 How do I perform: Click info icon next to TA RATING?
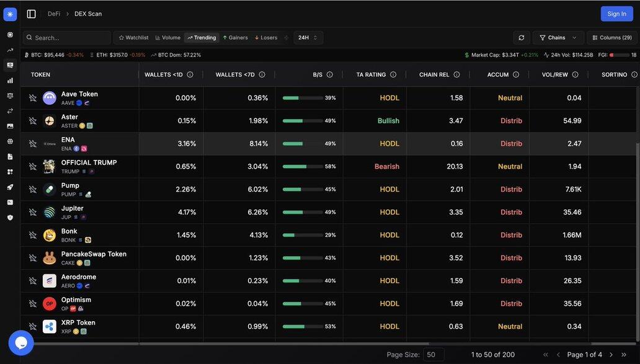(393, 75)
